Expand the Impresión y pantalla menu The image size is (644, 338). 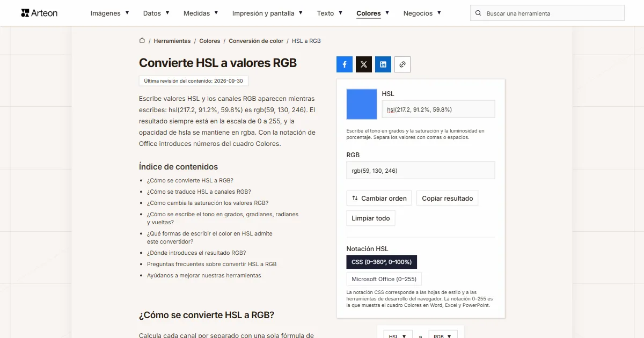pos(267,13)
